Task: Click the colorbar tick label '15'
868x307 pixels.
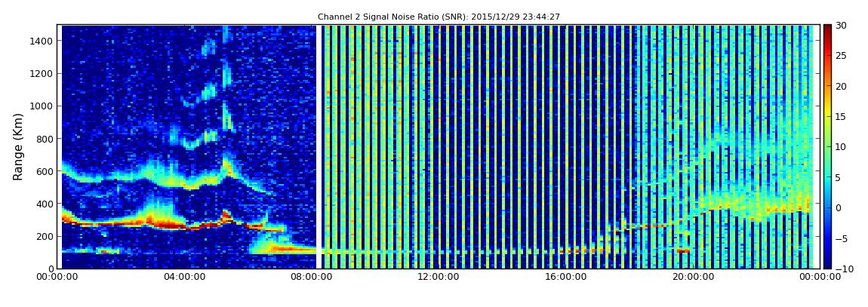Action: (841, 117)
